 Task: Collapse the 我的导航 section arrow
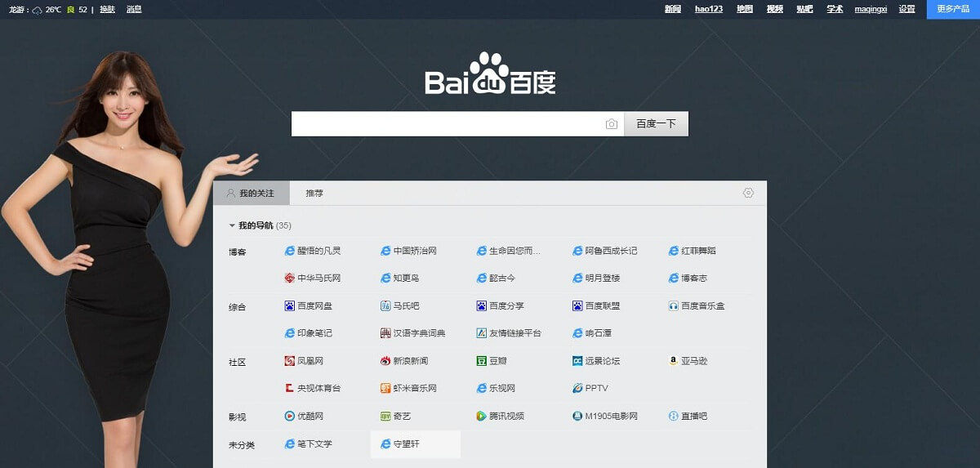click(x=232, y=225)
